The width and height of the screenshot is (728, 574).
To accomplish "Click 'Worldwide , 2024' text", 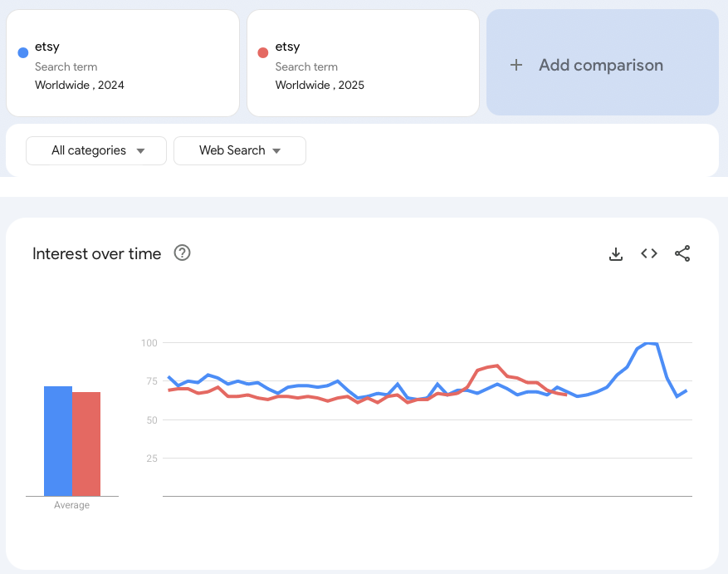I will click(x=80, y=85).
